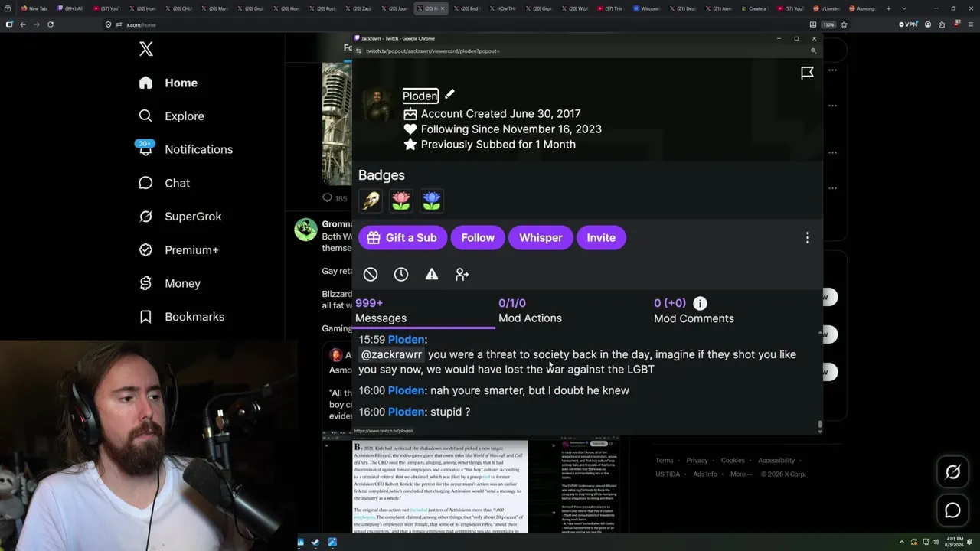Click the browser reload icon

click(51, 24)
